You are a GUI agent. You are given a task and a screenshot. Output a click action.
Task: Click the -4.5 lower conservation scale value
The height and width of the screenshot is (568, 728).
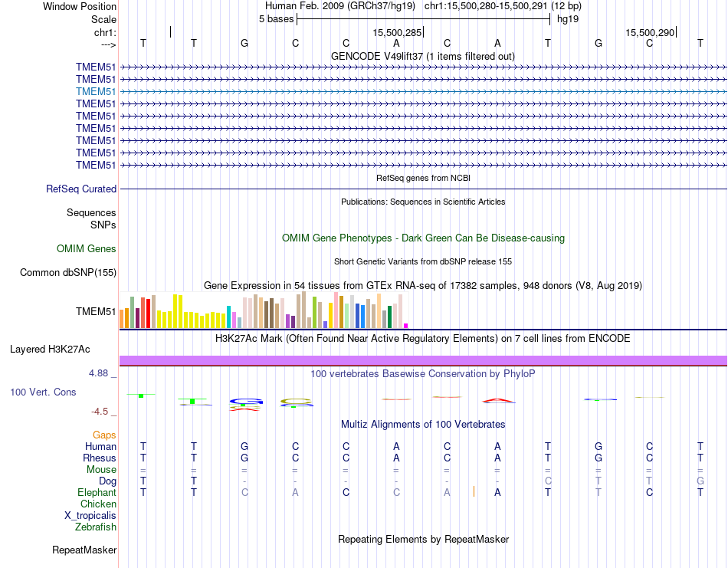click(x=100, y=412)
